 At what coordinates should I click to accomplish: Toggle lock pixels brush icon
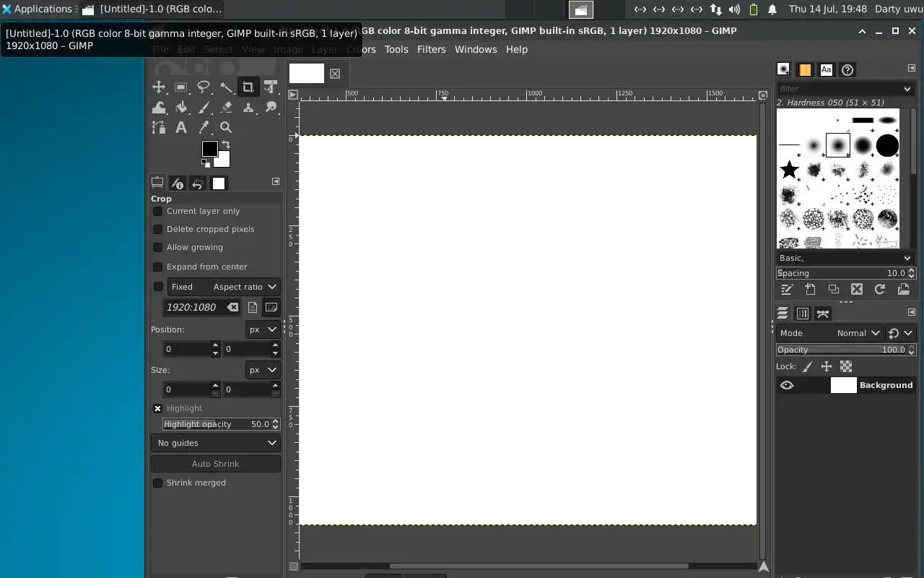pos(807,367)
